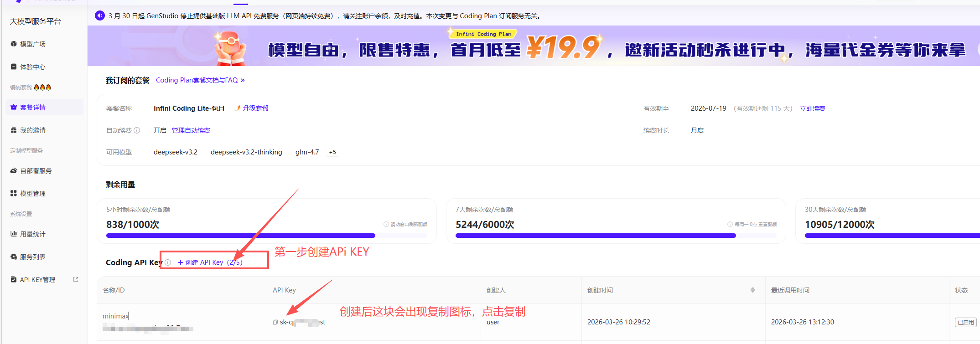Screen dimensions: 980x344
Task: Click the gift icon of 我的邀请
Action: [x=14, y=130]
